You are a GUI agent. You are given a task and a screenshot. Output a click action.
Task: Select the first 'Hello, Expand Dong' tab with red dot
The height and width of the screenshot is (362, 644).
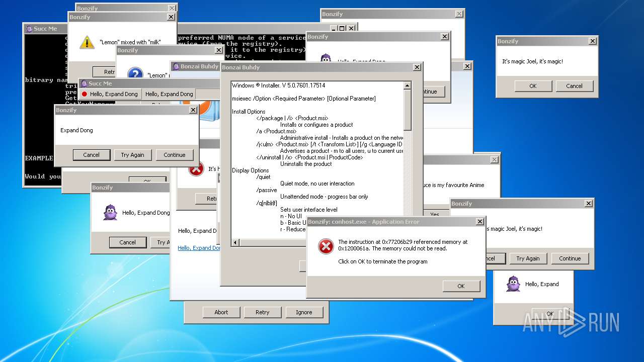110,94
